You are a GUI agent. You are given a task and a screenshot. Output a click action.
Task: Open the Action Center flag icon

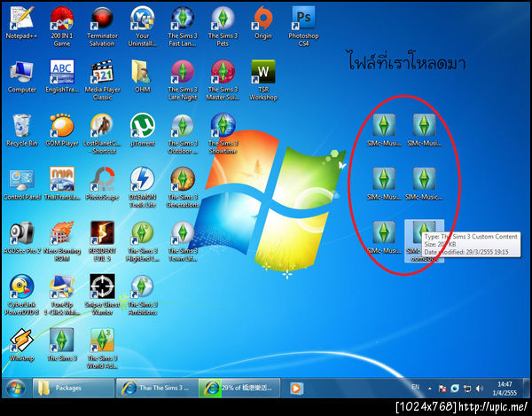pos(442,389)
